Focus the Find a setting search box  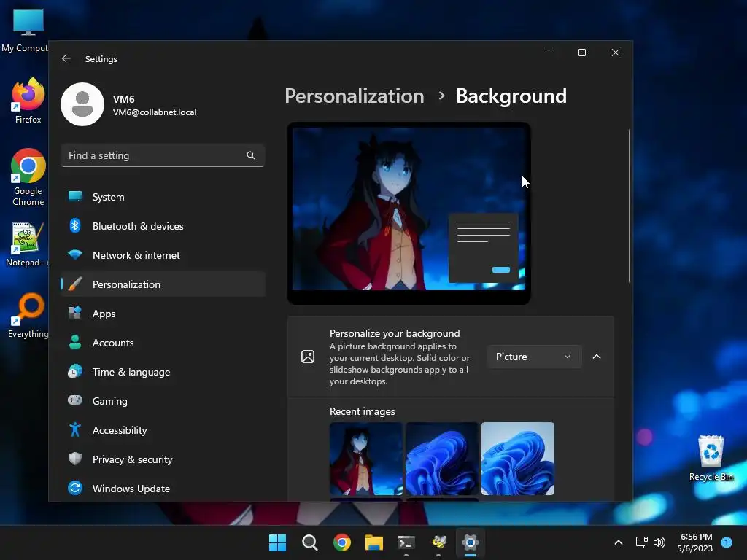point(163,155)
